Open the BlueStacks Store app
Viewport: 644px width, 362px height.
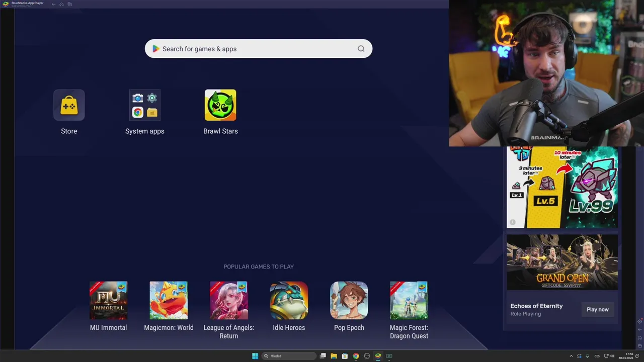(x=69, y=105)
